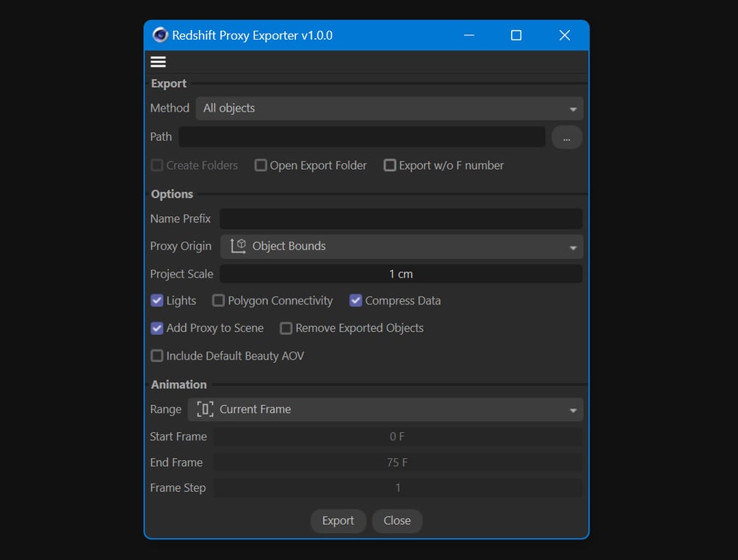Viewport: 738px width, 560px height.
Task: Click the Method label
Action: (x=170, y=108)
